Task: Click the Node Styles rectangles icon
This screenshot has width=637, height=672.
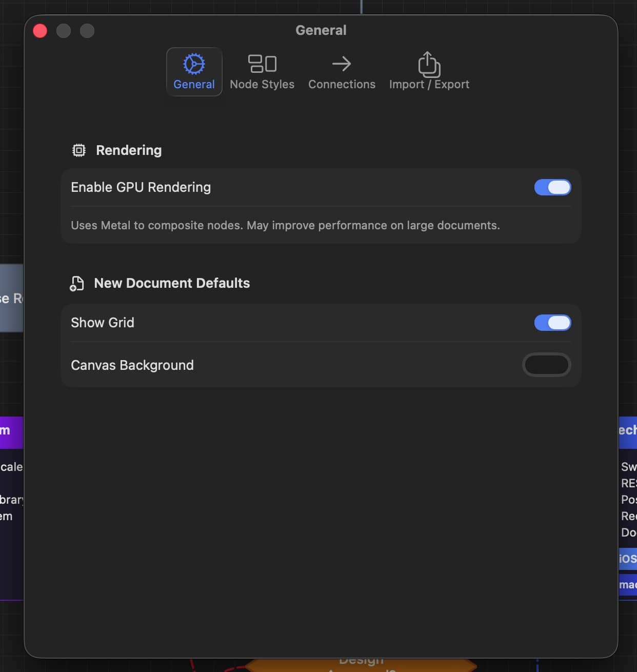Action: pyautogui.click(x=262, y=64)
